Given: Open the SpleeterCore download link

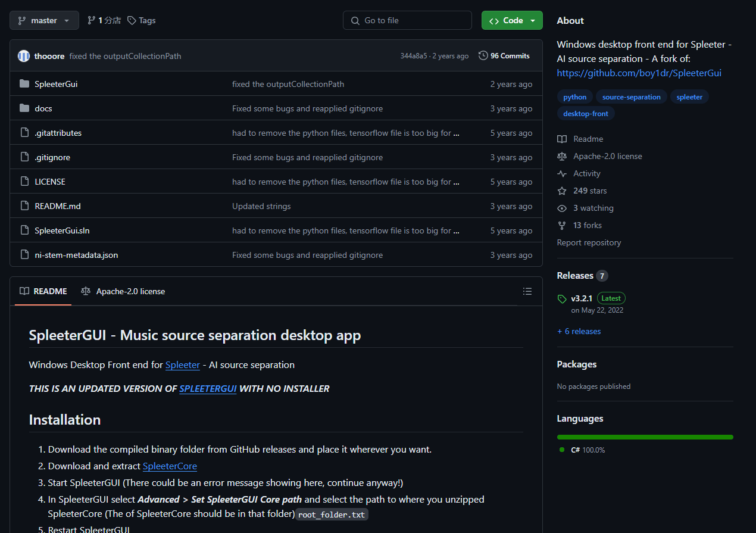Looking at the screenshot, I should click(170, 466).
